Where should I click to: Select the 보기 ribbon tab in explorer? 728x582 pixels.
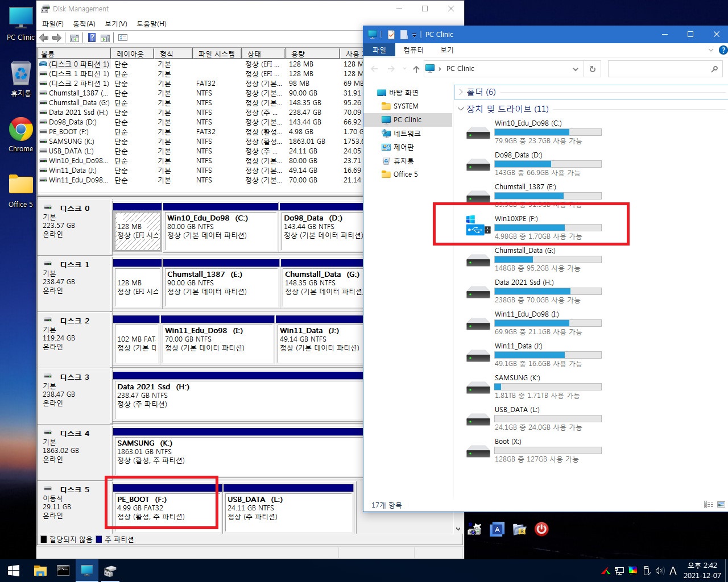[x=447, y=50]
